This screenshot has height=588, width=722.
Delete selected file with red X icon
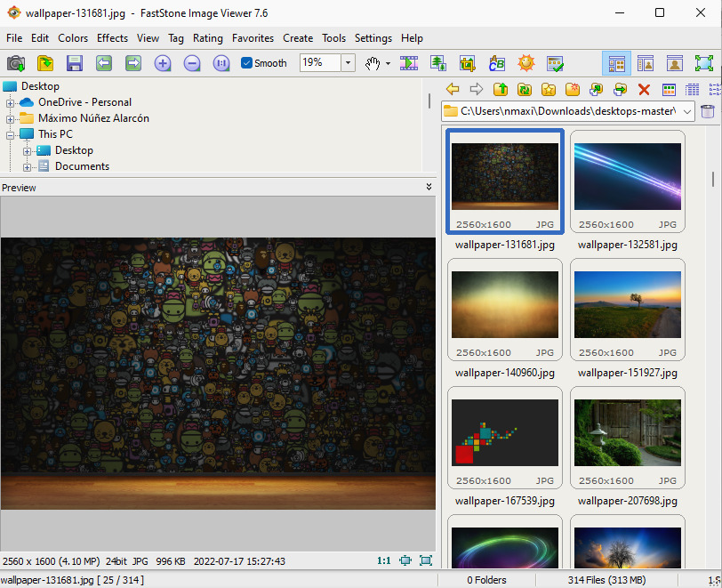[x=645, y=89]
